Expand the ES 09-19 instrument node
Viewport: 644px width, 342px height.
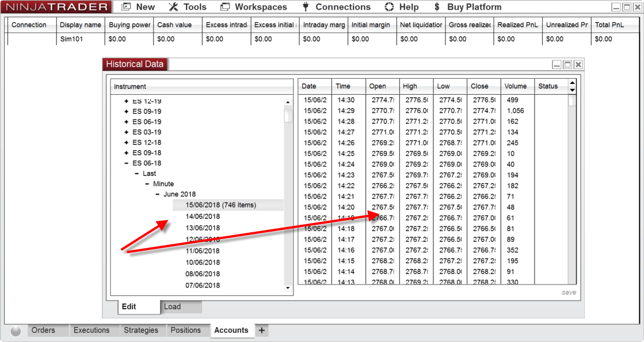127,112
